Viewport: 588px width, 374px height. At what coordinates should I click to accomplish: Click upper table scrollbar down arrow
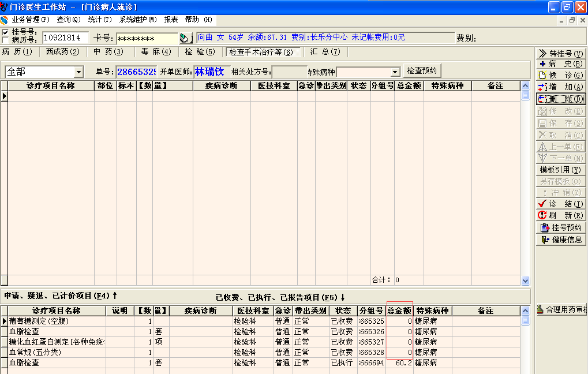tap(525, 280)
